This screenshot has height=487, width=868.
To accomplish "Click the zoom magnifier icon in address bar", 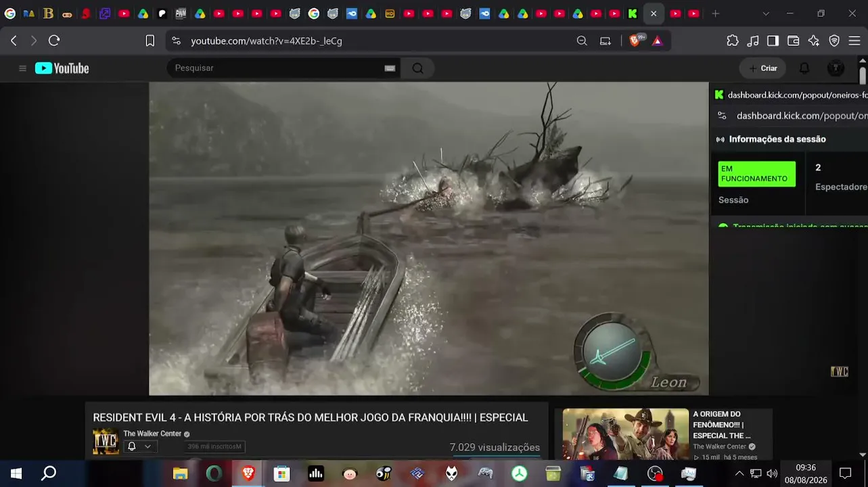I will [x=582, y=41].
